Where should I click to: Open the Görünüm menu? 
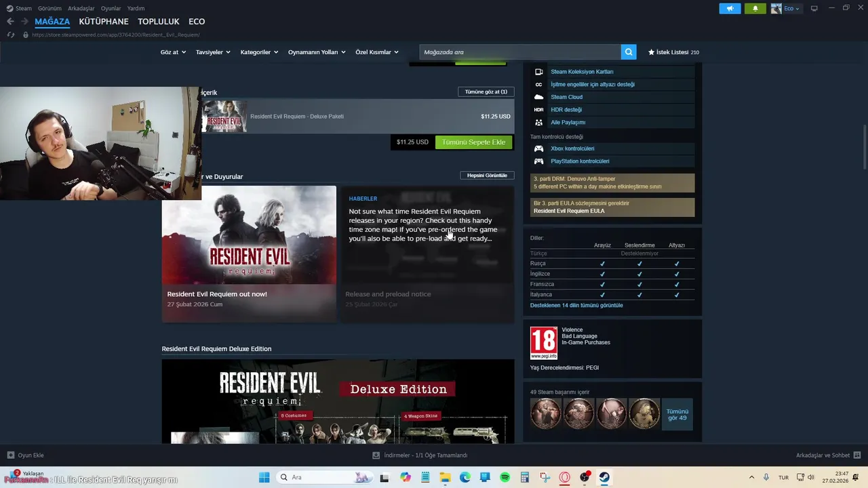(50, 8)
